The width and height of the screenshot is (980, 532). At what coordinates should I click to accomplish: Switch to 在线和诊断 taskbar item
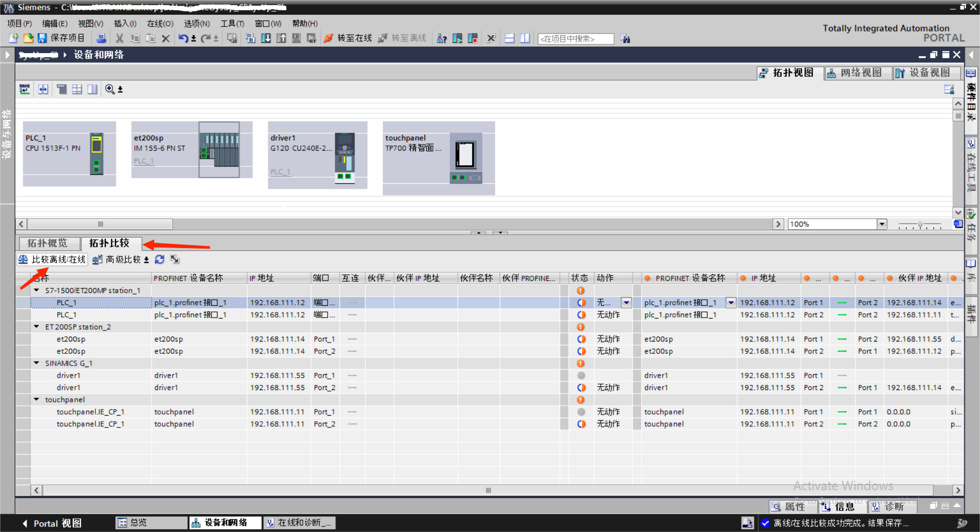(x=300, y=523)
